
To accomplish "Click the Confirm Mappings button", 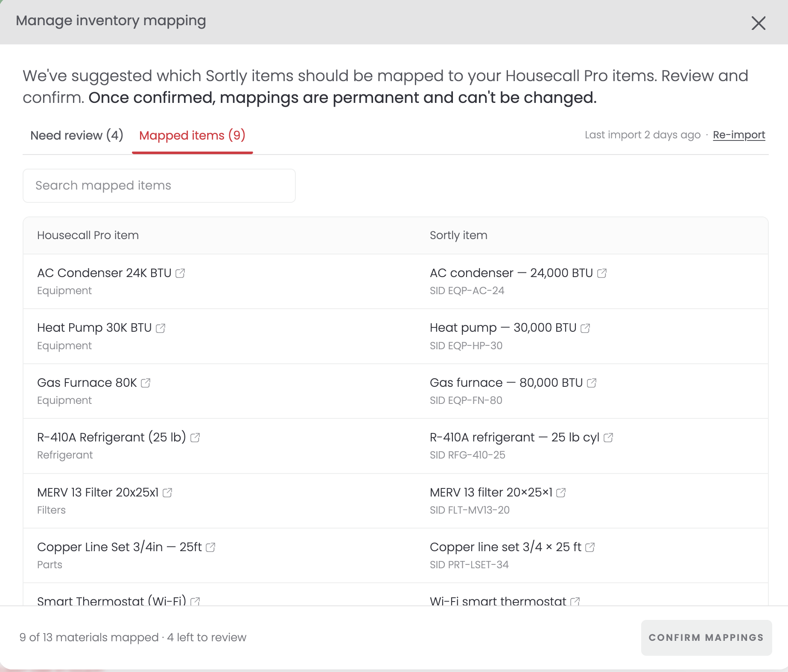I will click(706, 637).
